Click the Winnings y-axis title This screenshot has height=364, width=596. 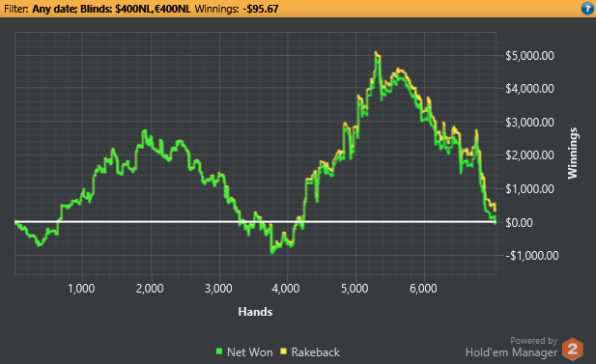(573, 154)
